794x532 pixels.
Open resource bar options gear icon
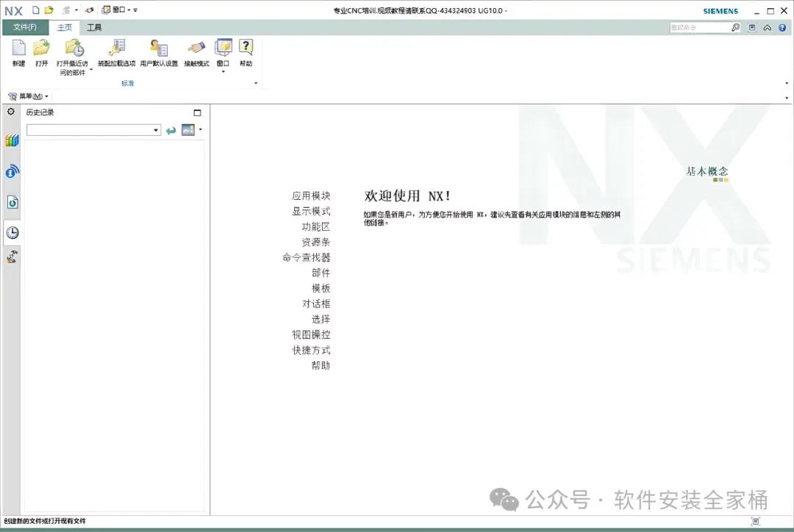pos(10,112)
